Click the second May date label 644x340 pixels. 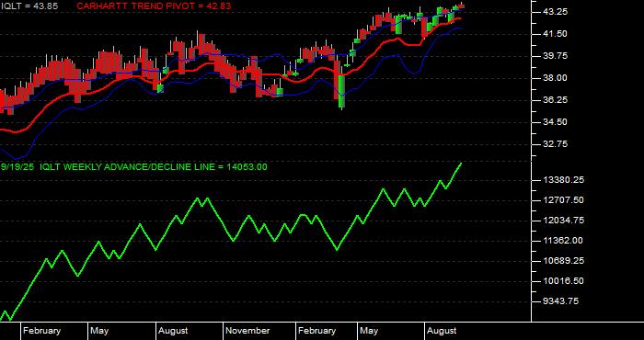369,331
